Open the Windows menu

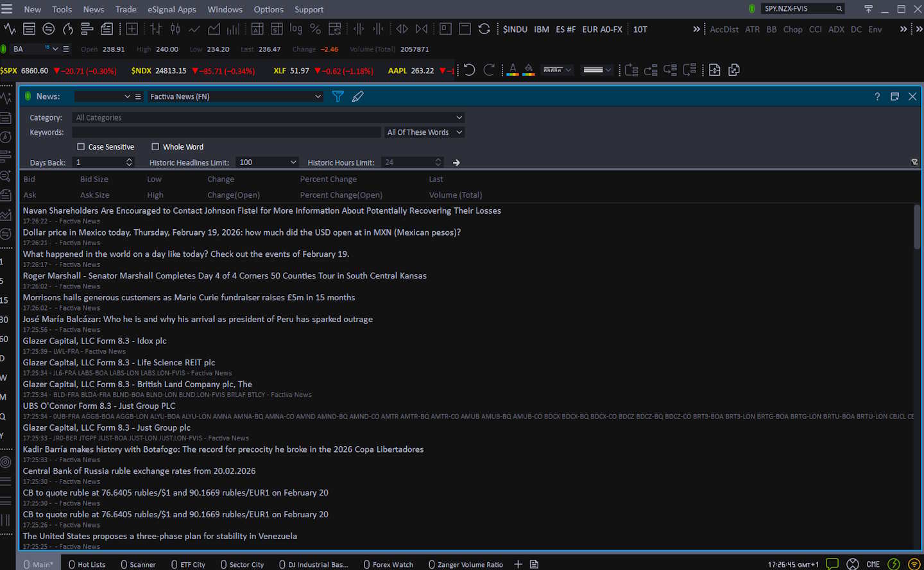tap(225, 10)
